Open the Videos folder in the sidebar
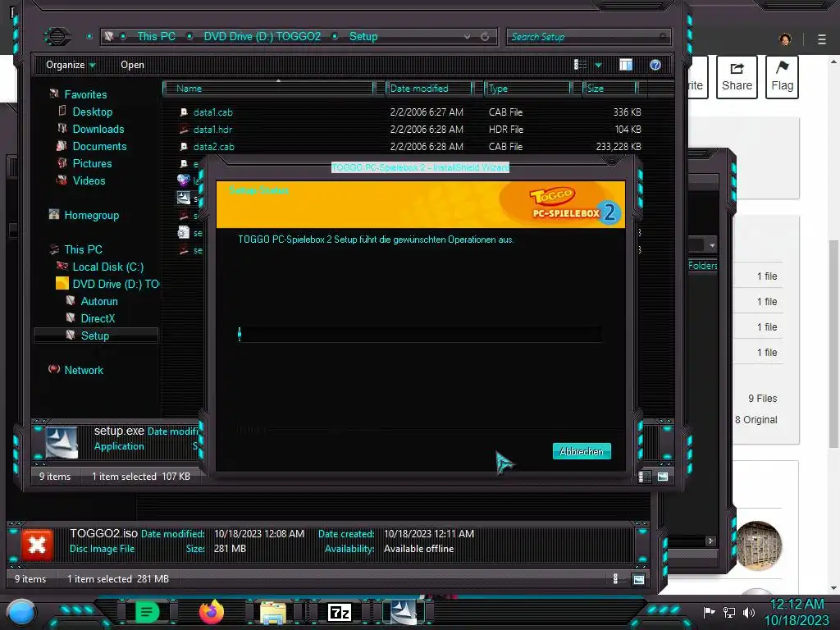This screenshot has height=630, width=840. (89, 180)
